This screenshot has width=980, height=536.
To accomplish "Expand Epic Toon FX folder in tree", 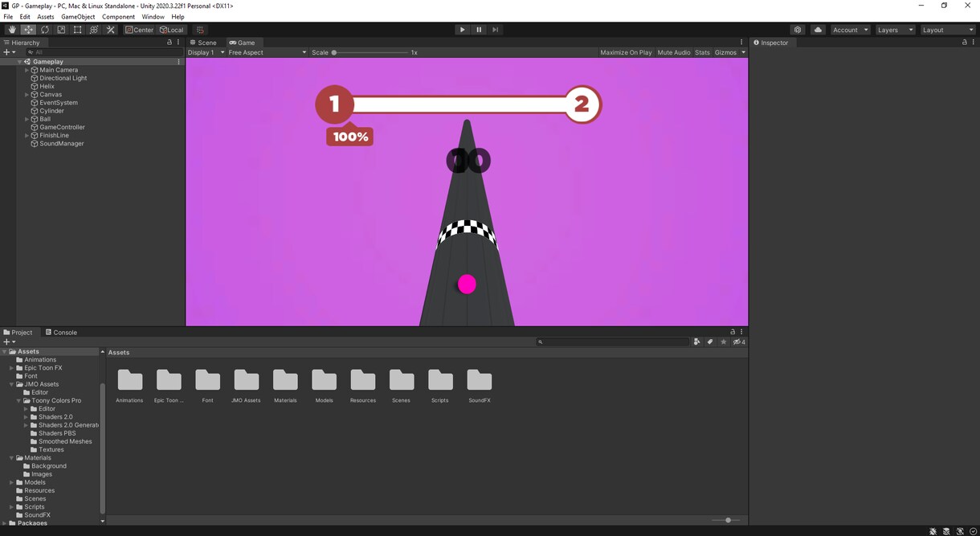I will (12, 368).
